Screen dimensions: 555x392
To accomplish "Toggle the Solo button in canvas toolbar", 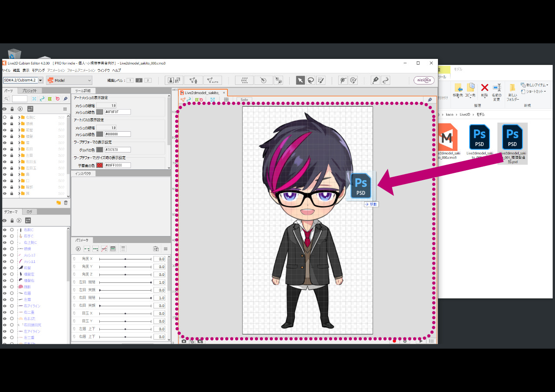I will tap(244, 100).
